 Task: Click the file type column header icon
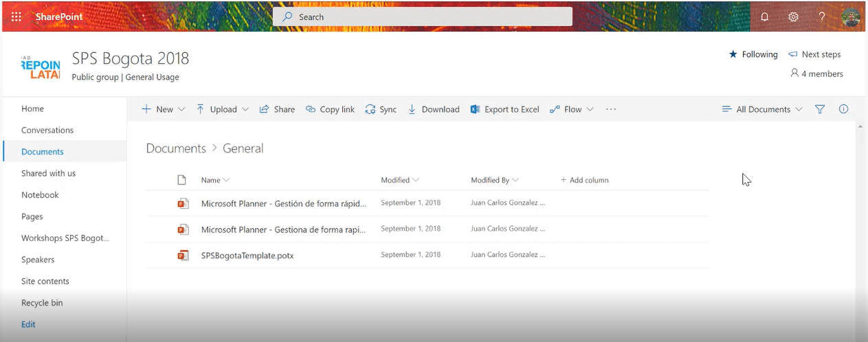(x=182, y=180)
